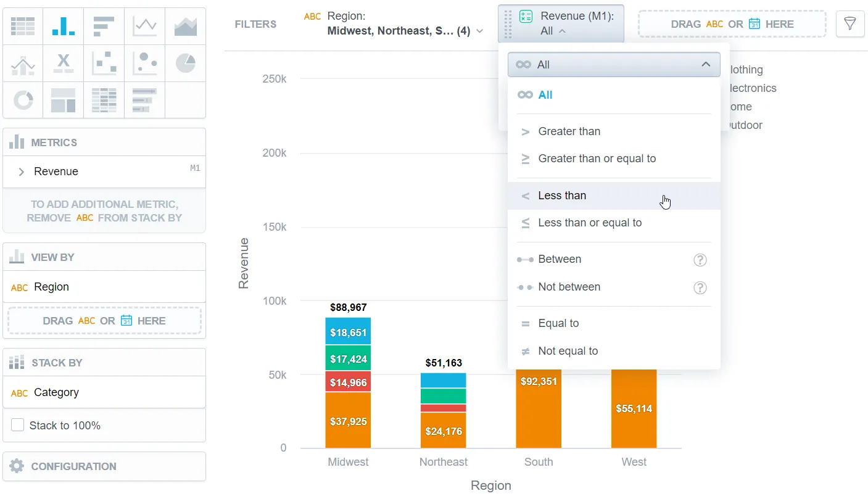The height and width of the screenshot is (504, 868).
Task: Click the filter funnel button top right
Action: coord(850,24)
